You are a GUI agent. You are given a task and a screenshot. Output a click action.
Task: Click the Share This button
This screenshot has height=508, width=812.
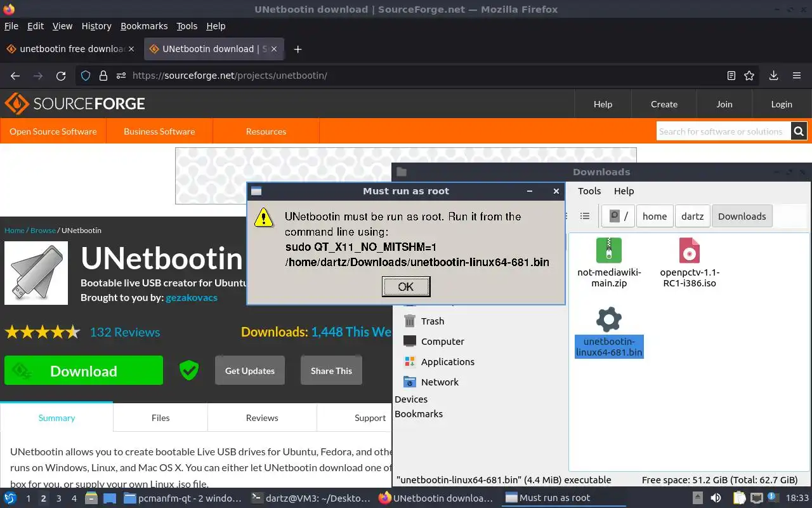click(331, 371)
